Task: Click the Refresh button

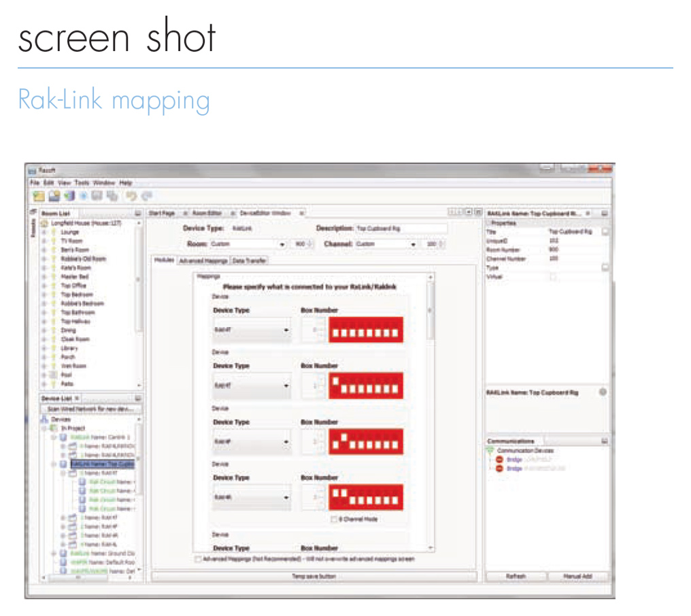Action: point(516,576)
